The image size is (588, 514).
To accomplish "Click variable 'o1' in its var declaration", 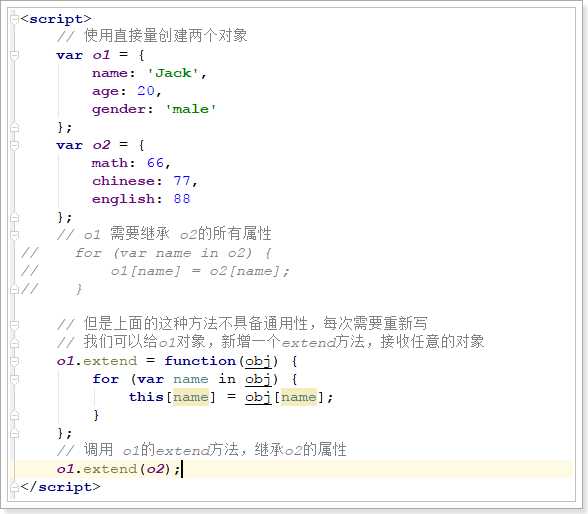I will click(101, 55).
